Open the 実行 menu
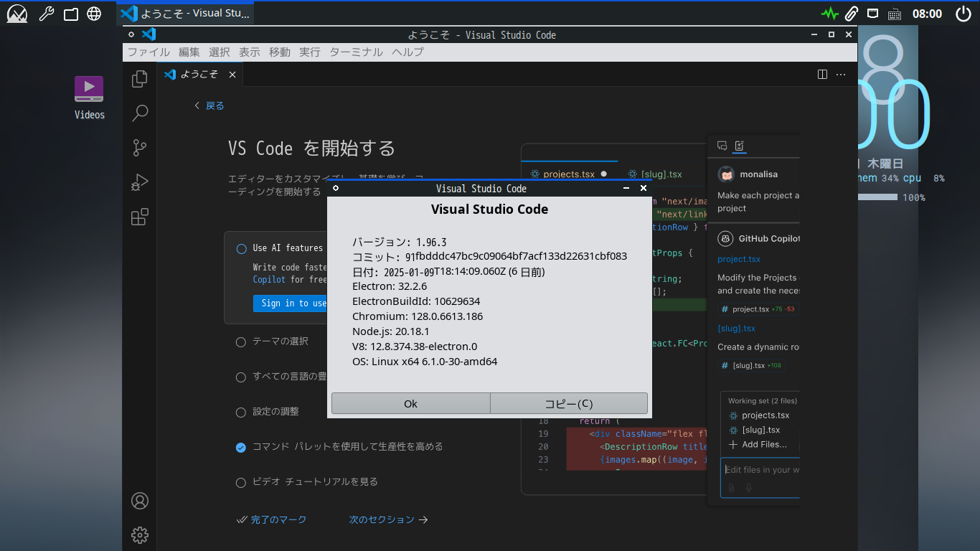Screen dimensions: 980x551 [x=310, y=52]
